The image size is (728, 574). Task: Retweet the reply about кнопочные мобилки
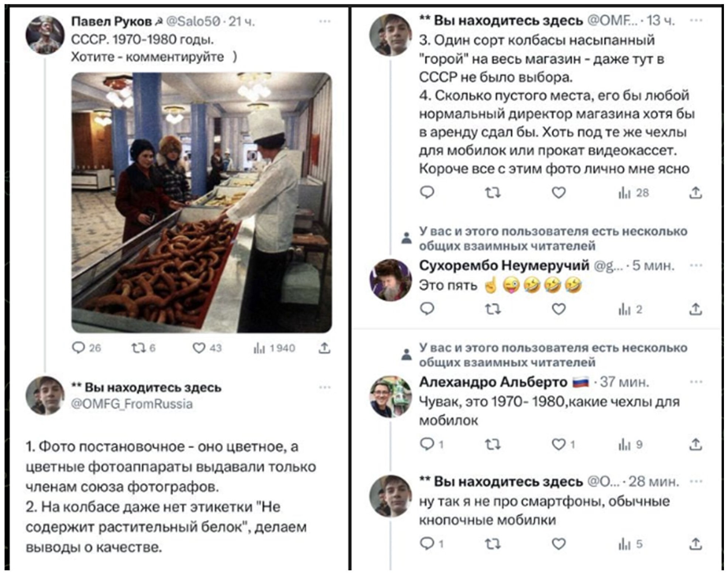(x=493, y=544)
